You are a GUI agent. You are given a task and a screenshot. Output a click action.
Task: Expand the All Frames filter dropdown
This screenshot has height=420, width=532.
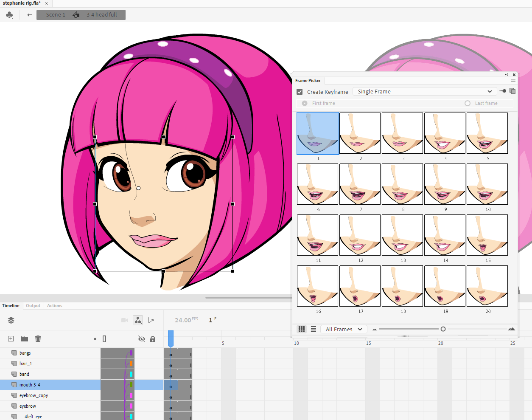click(344, 329)
